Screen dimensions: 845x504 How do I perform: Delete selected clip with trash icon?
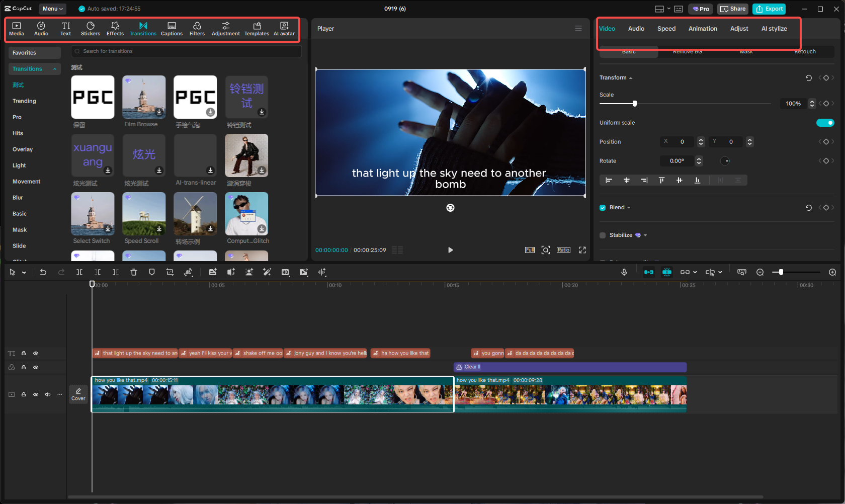(134, 272)
